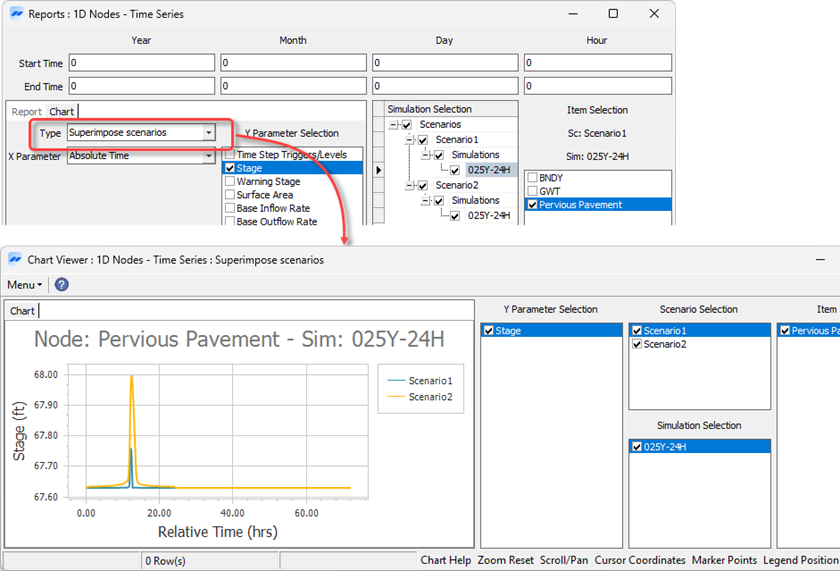The width and height of the screenshot is (840, 571).
Task: Check the Warning Stage parameter
Action: click(x=229, y=182)
